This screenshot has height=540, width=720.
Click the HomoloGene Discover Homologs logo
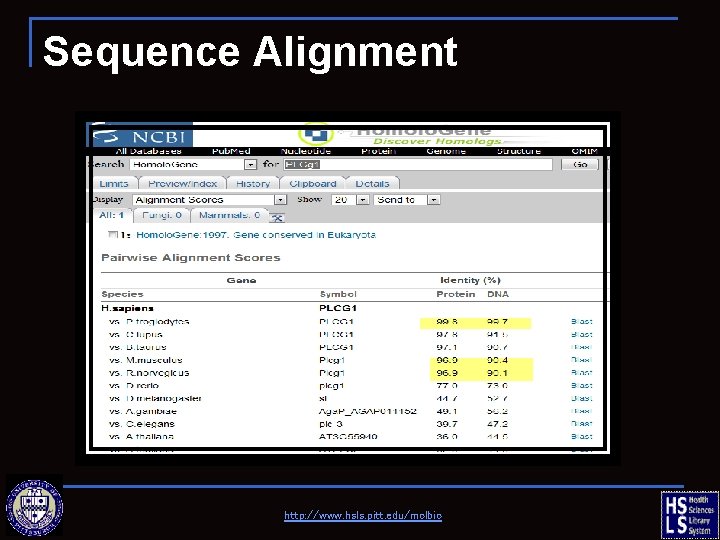point(400,135)
